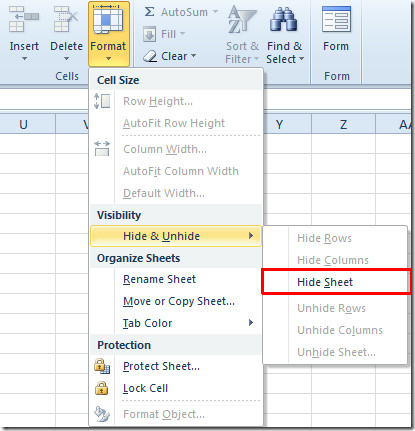Screen dimensions: 415x431
Task: Click the Find & Select binoculars icon
Action: 284,20
